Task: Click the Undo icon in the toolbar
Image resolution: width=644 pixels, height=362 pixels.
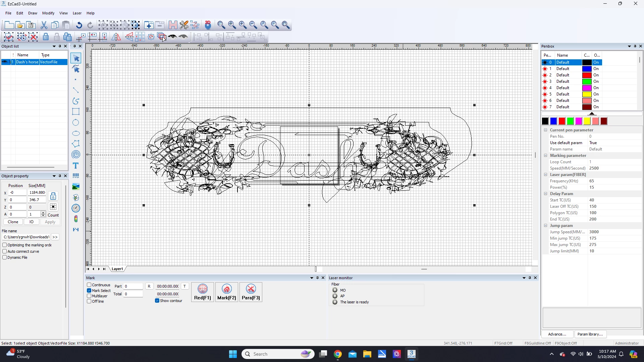Action: tap(79, 25)
